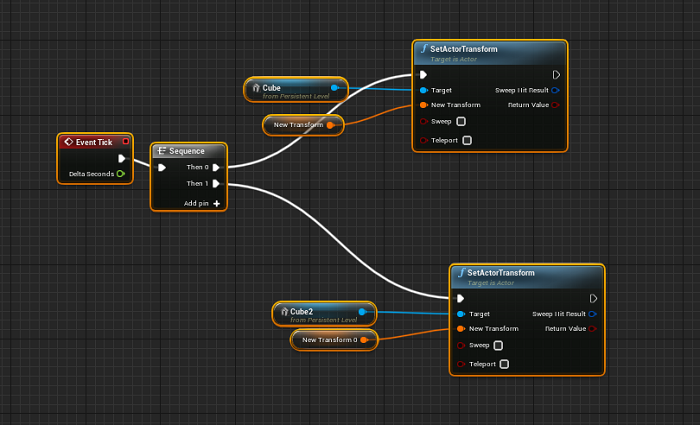The width and height of the screenshot is (700, 425).
Task: Select the Cube reference node
Action: point(296,90)
